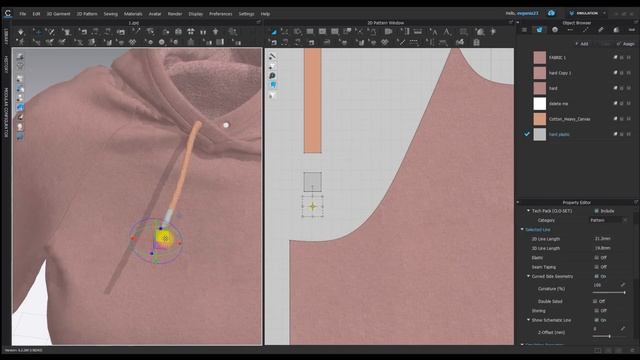Viewport: 640px width, 360px height.
Task: Collapse the Tech-Pack (CLO-SET) section
Action: [528, 211]
